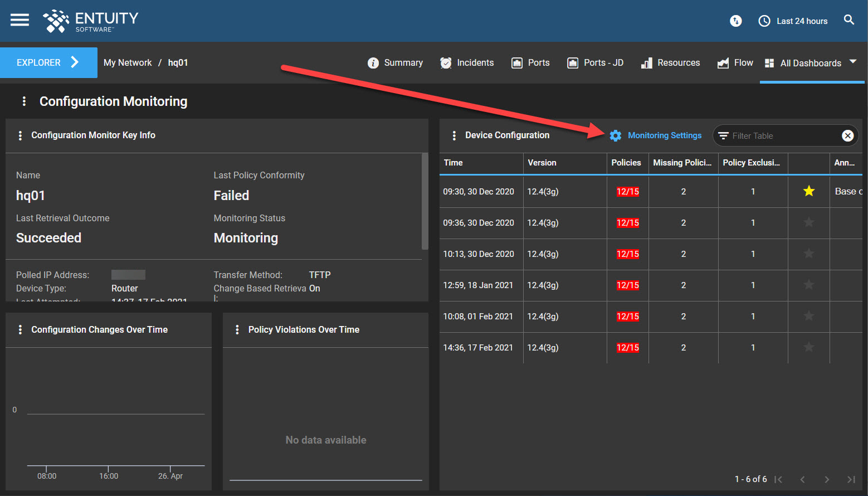This screenshot has height=496, width=868.
Task: Click the Succeeded retrieval outcome value
Action: [x=49, y=238]
